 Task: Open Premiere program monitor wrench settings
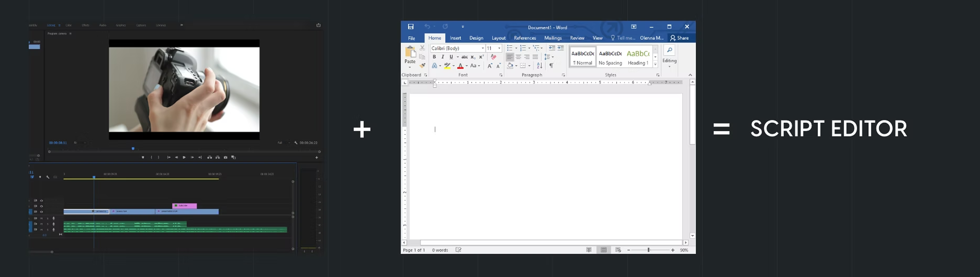(296, 143)
